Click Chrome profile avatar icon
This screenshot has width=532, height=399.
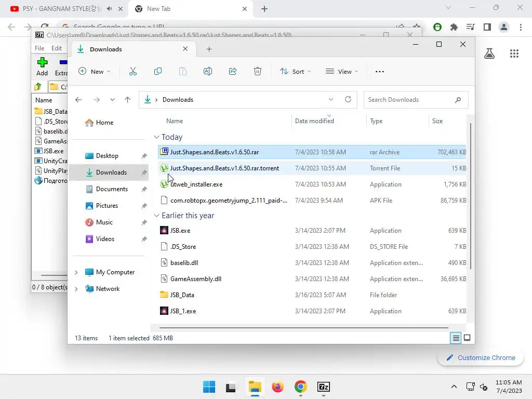click(504, 27)
